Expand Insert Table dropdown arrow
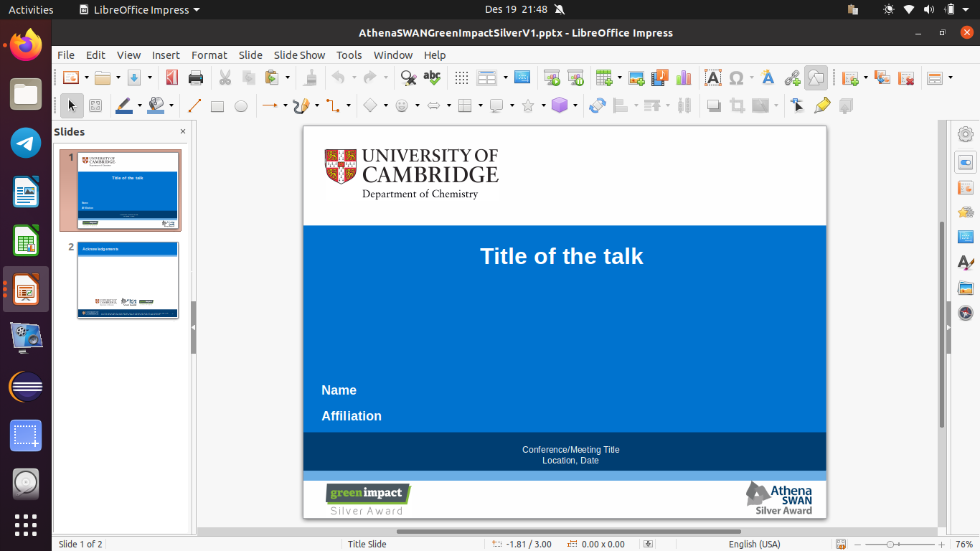980x551 pixels. 619,77
